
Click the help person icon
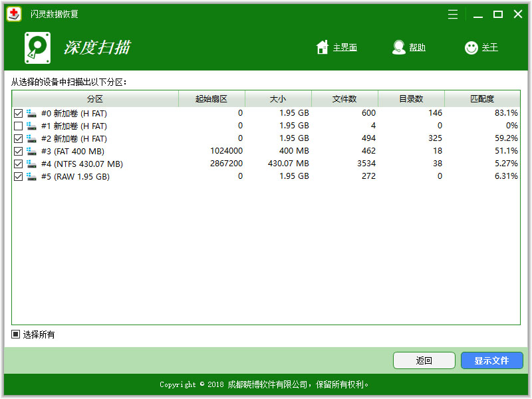[x=398, y=47]
